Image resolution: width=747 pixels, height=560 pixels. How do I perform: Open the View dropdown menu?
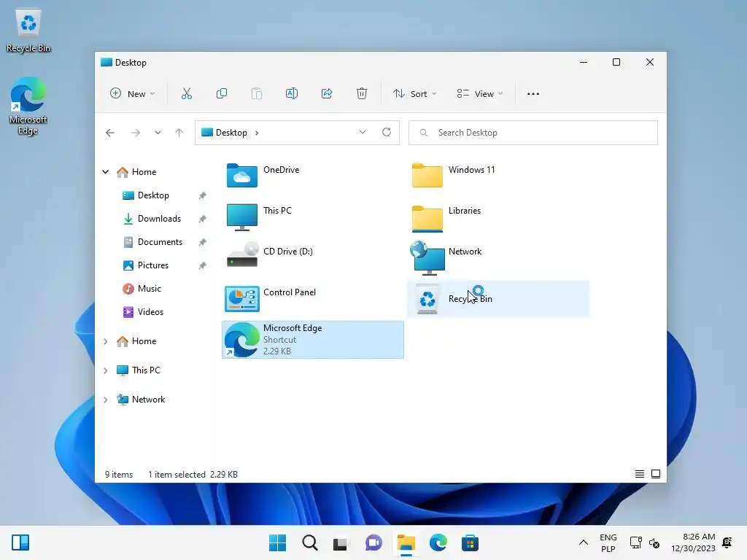[x=480, y=94]
